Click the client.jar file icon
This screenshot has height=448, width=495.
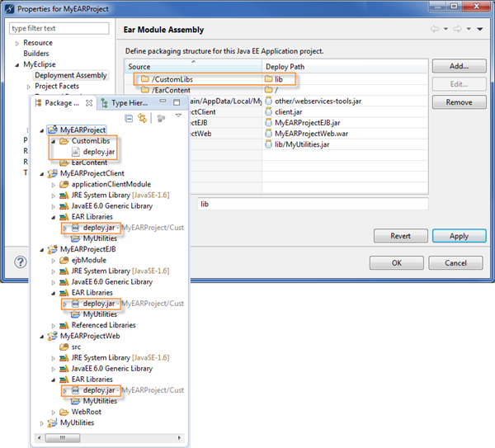pos(268,112)
